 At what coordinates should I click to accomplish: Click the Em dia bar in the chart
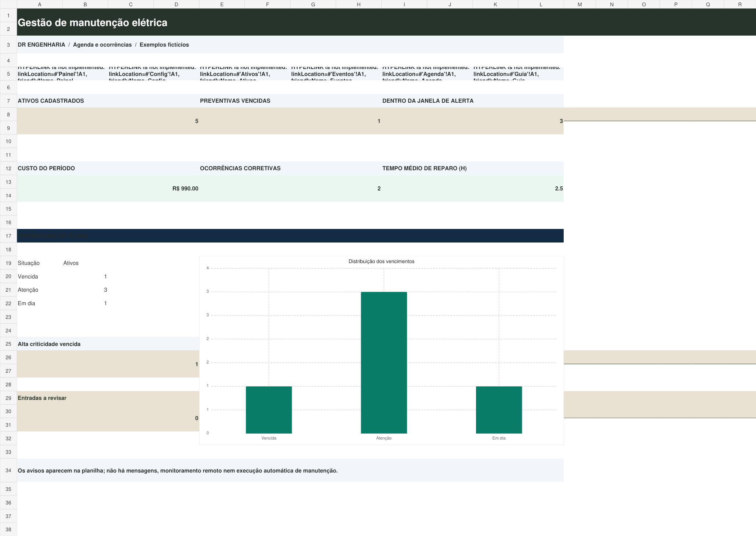pyautogui.click(x=499, y=410)
